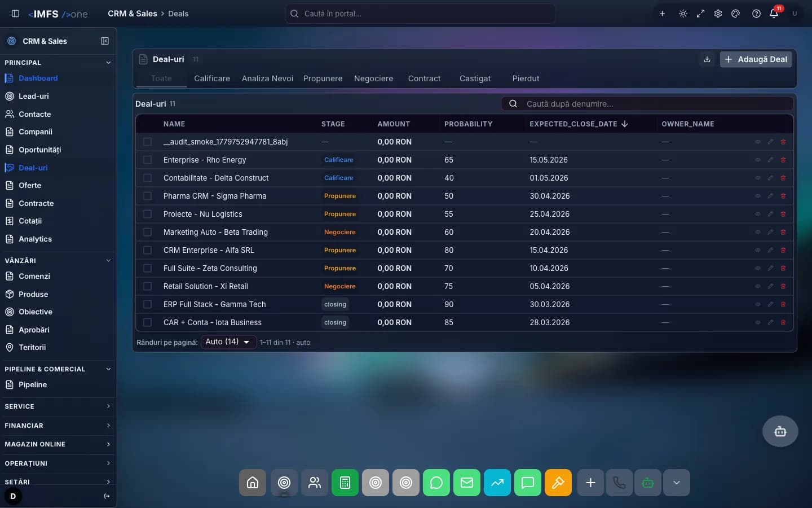Expand the Financiar sidebar section
812x508 pixels.
pos(58,426)
